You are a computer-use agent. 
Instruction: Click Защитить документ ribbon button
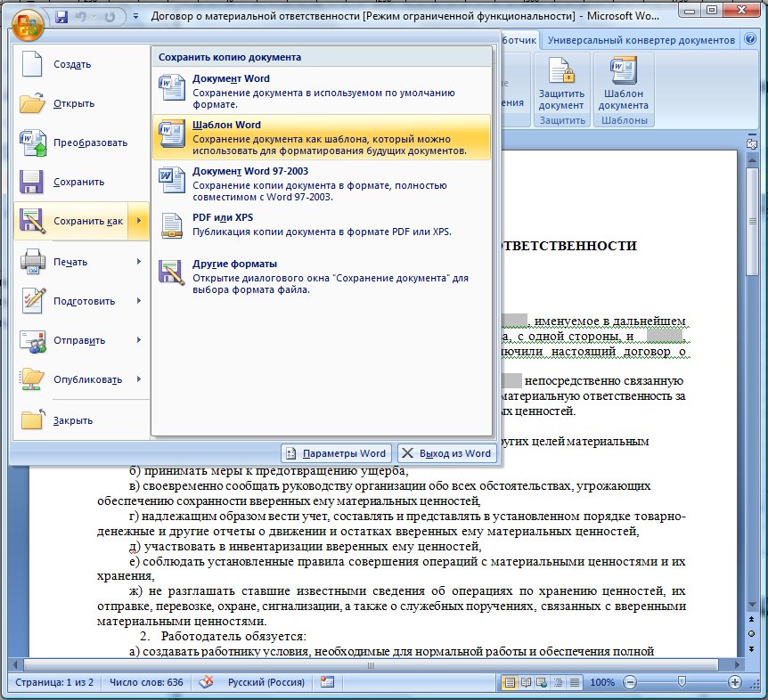pyautogui.click(x=561, y=85)
